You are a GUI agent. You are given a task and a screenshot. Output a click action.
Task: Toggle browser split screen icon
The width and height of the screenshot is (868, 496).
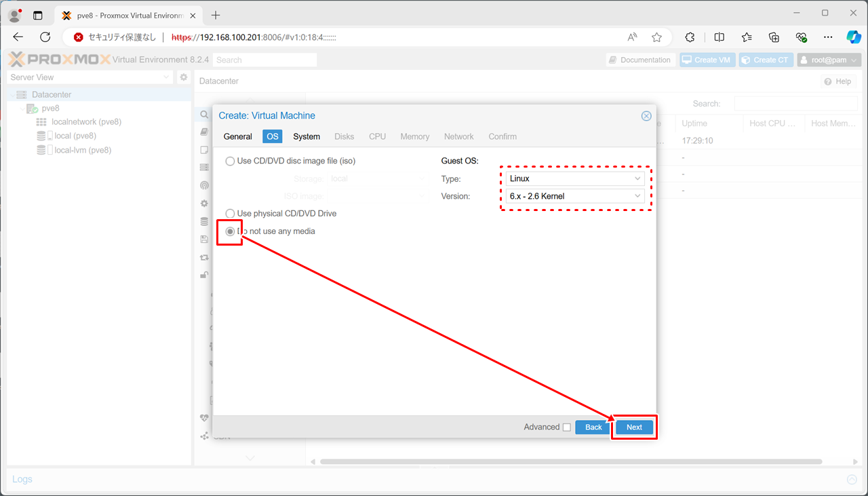[x=719, y=37]
